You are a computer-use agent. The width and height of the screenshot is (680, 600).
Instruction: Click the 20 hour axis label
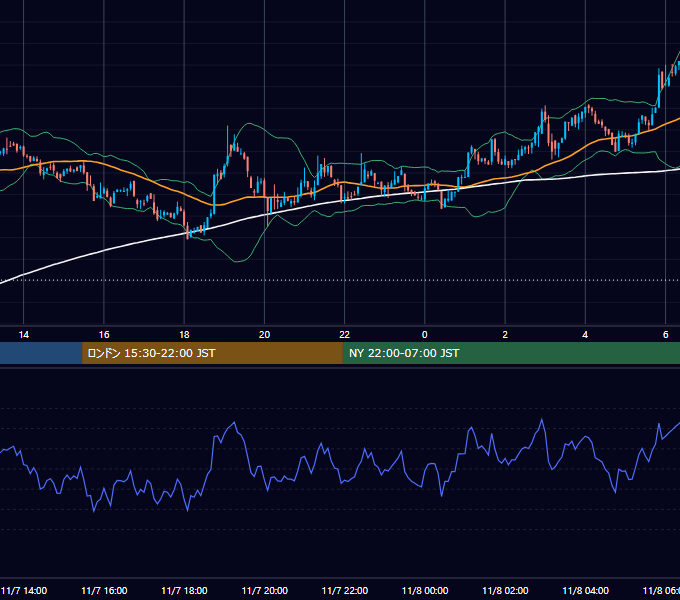click(265, 335)
